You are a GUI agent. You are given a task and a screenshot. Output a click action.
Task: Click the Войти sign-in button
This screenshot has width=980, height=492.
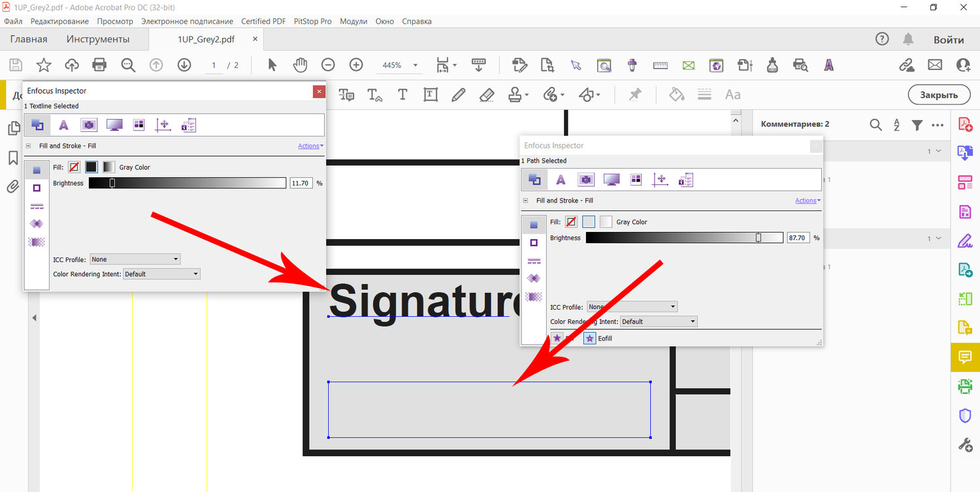949,39
